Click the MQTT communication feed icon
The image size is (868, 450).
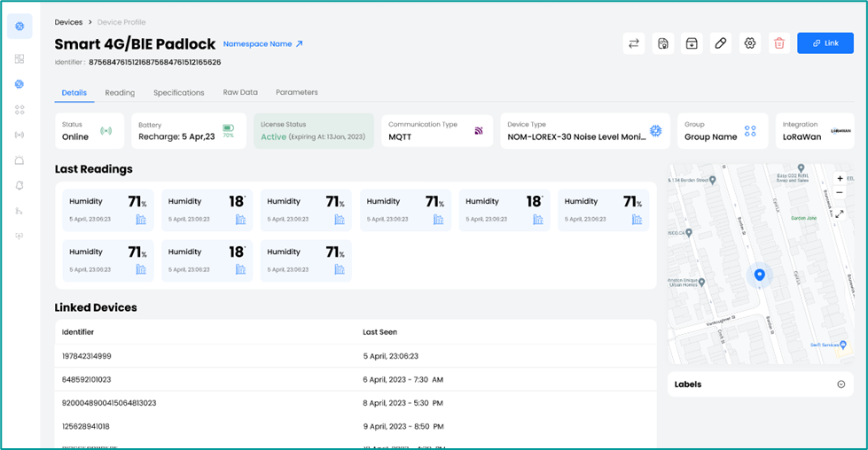(479, 130)
